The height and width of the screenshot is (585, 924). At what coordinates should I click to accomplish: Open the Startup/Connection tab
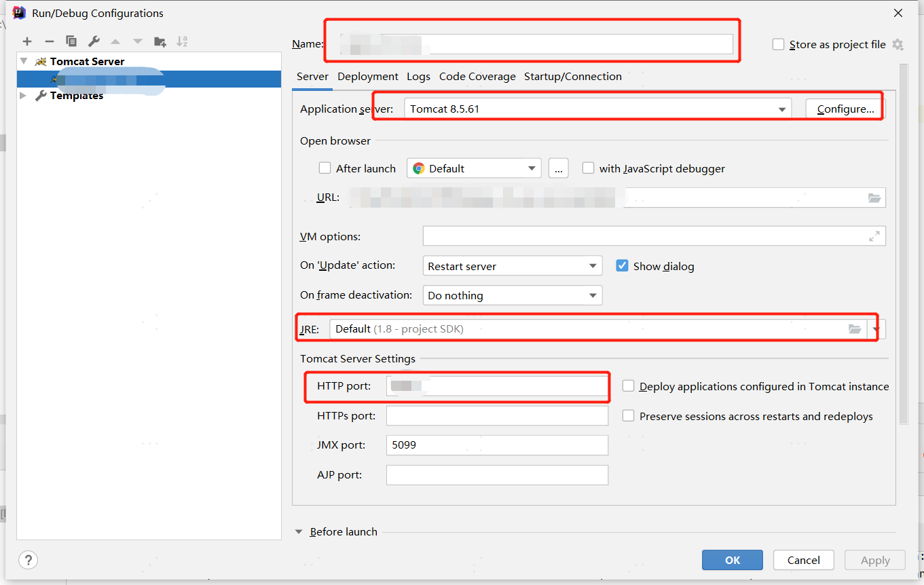pyautogui.click(x=572, y=77)
